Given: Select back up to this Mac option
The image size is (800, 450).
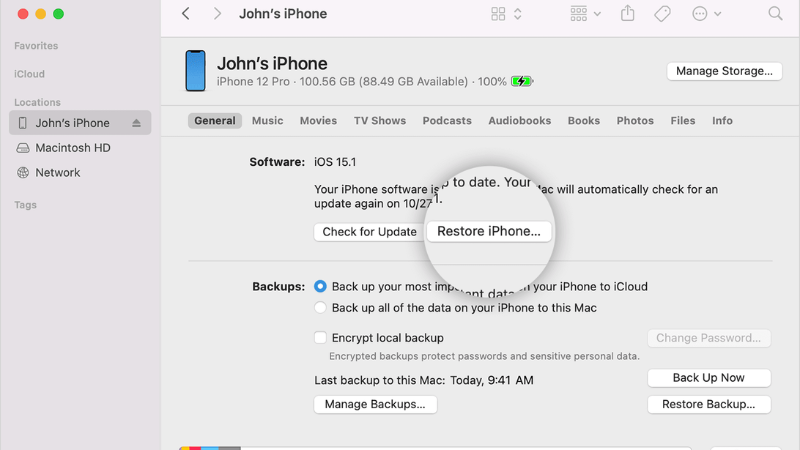Looking at the screenshot, I should (320, 308).
